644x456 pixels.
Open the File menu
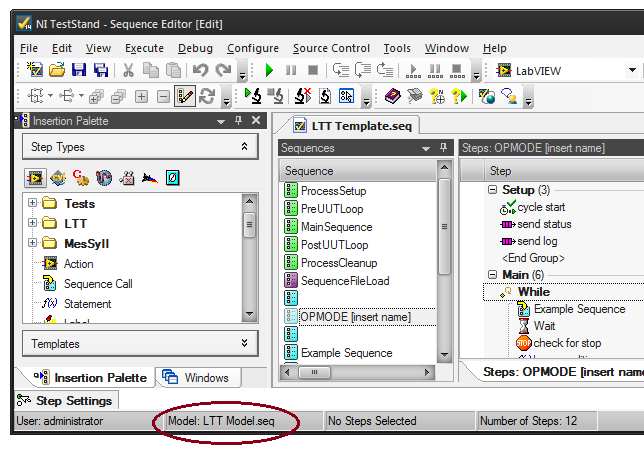[29, 48]
